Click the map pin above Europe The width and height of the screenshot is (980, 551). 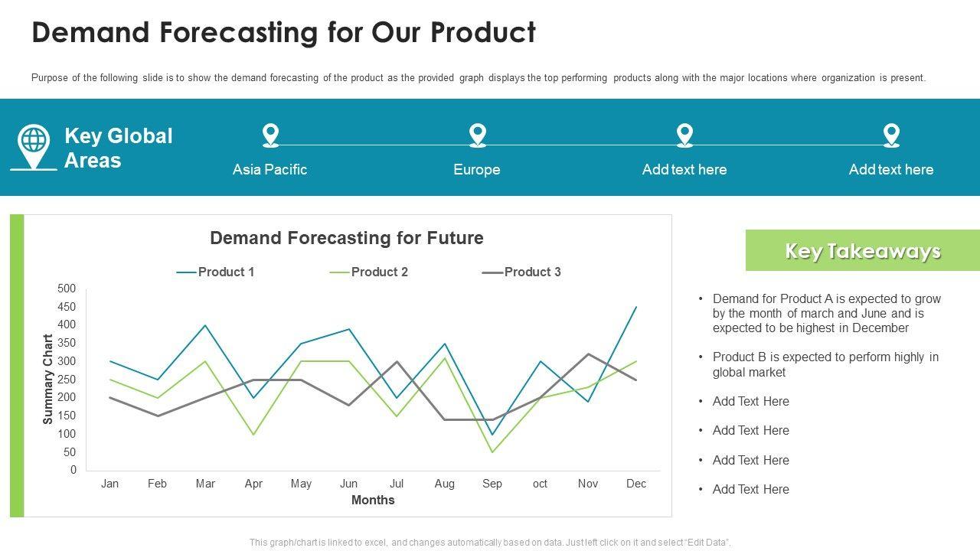click(x=477, y=135)
